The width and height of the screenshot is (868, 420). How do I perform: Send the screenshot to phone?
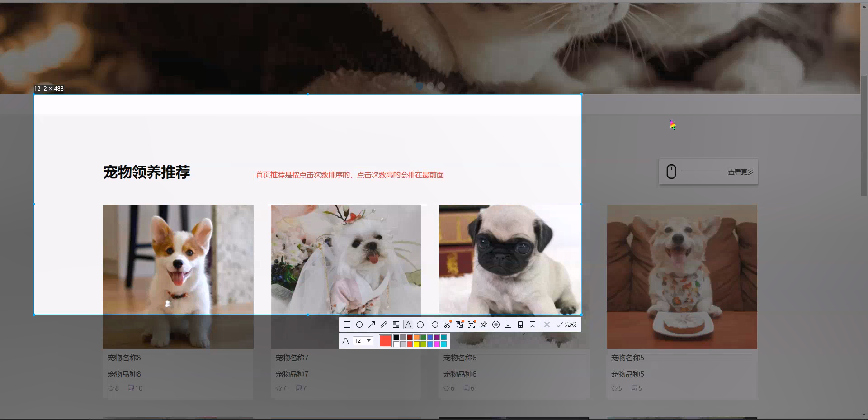[520, 325]
